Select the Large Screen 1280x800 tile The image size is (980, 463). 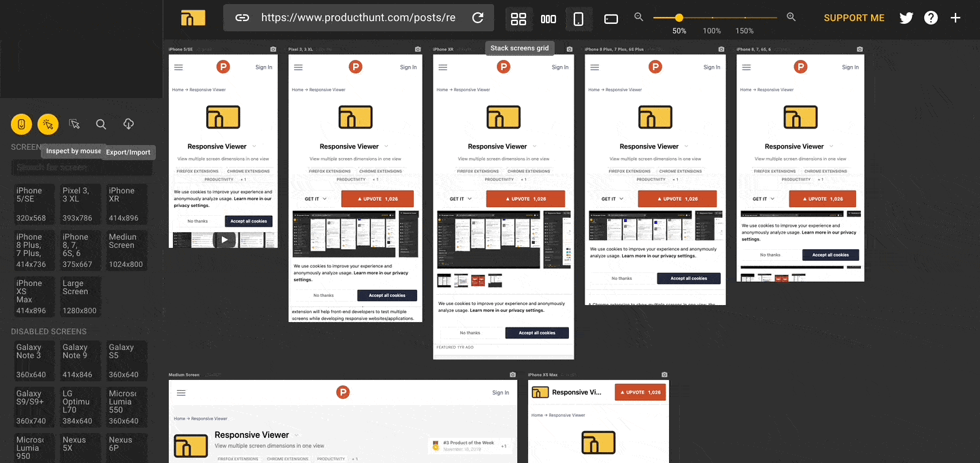pyautogui.click(x=80, y=297)
